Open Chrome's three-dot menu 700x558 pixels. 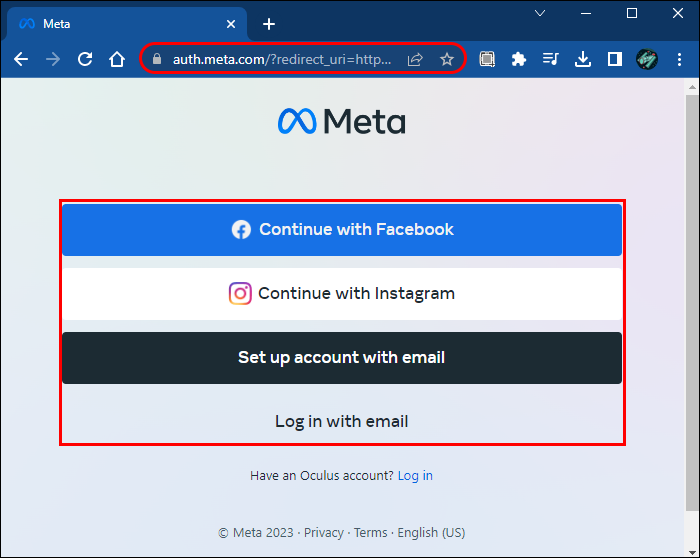pos(679,59)
